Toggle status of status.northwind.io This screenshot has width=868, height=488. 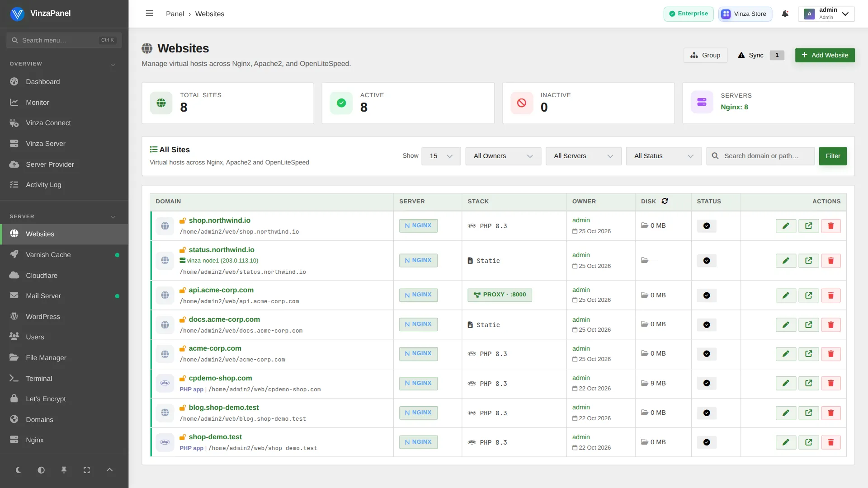pos(707,261)
